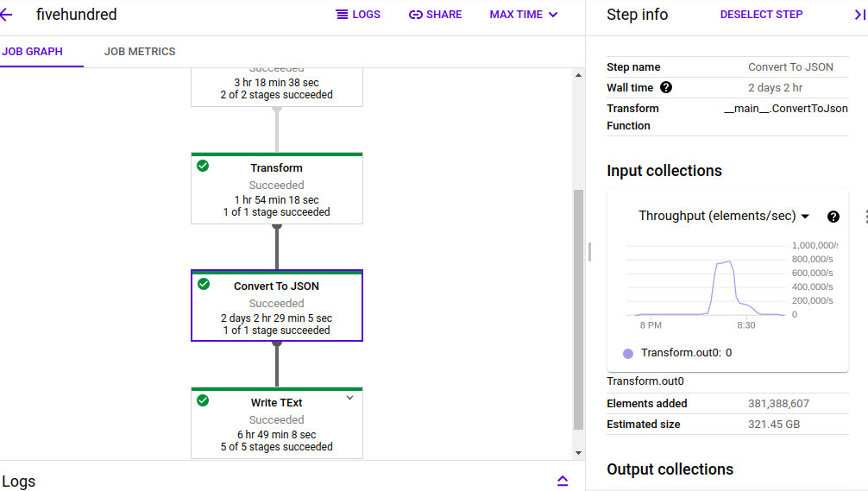
Task: Toggle the Transform.out0 legend series
Action: (x=628, y=353)
